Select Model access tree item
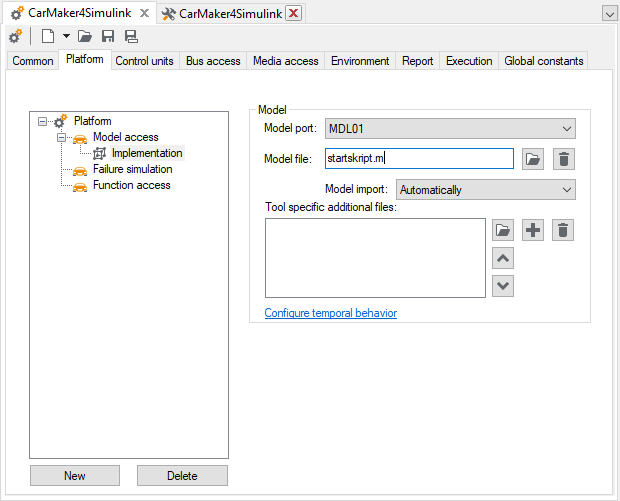Image resolution: width=620 pixels, height=501 pixels. click(x=126, y=137)
